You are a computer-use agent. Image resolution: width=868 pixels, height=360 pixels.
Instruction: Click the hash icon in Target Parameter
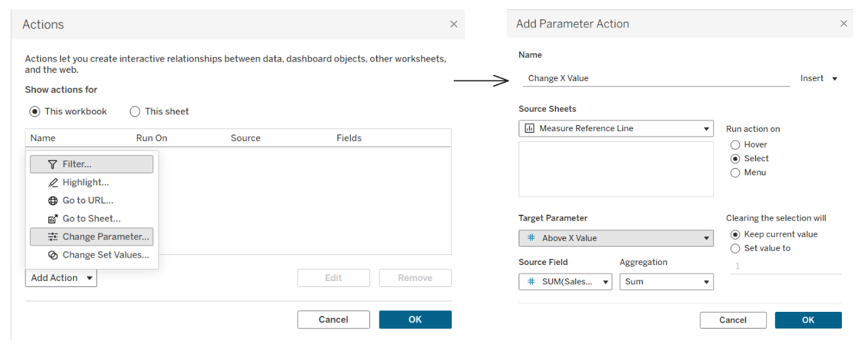531,238
